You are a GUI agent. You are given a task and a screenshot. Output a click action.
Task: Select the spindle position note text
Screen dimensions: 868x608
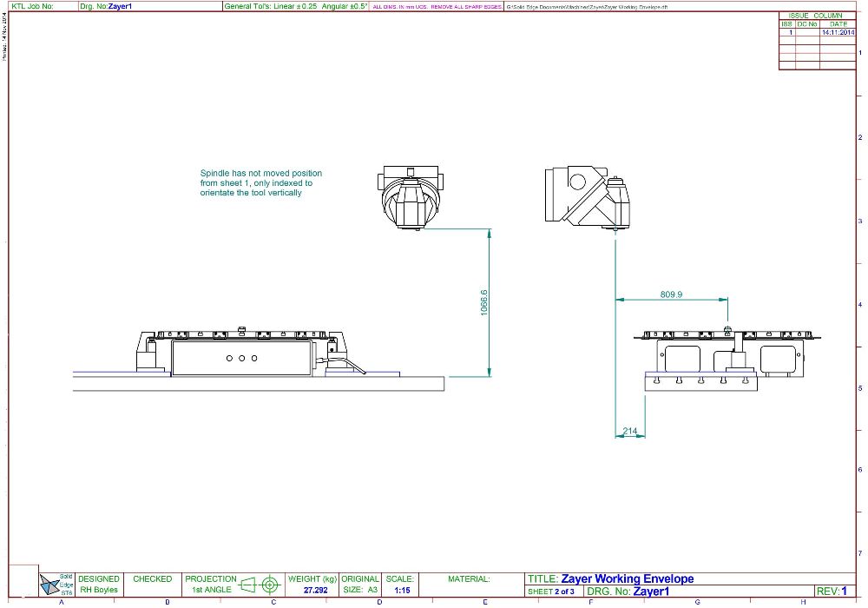click(256, 183)
